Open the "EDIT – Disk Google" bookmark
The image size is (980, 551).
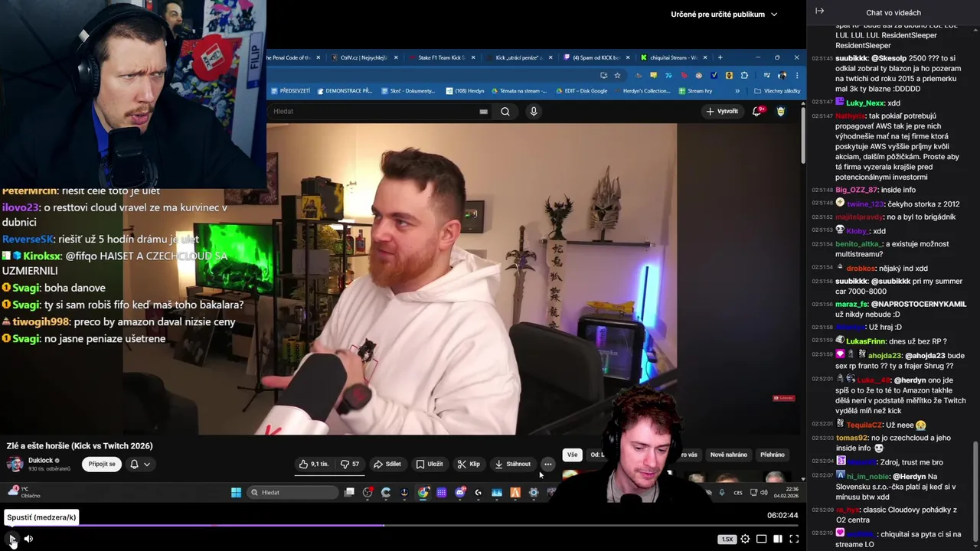(581, 91)
